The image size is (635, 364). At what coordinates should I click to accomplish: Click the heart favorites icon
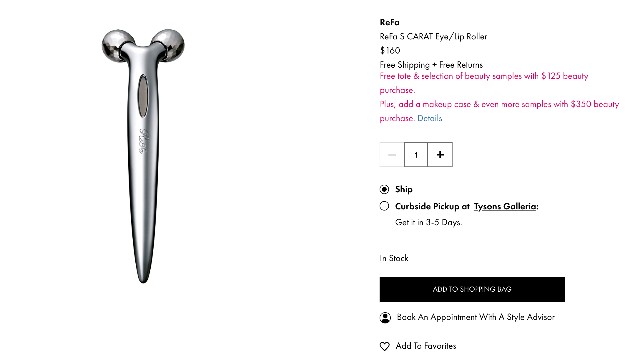[385, 346]
